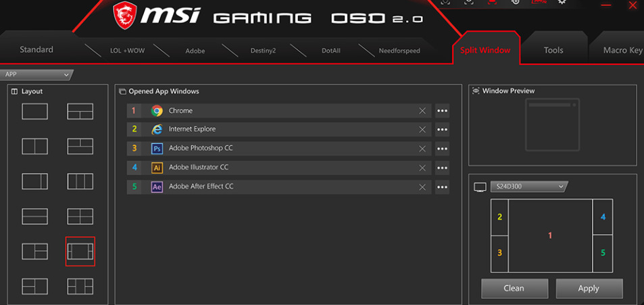This screenshot has width=644, height=305.
Task: Choose layout with wide top and two bottom cells
Action: (80, 112)
